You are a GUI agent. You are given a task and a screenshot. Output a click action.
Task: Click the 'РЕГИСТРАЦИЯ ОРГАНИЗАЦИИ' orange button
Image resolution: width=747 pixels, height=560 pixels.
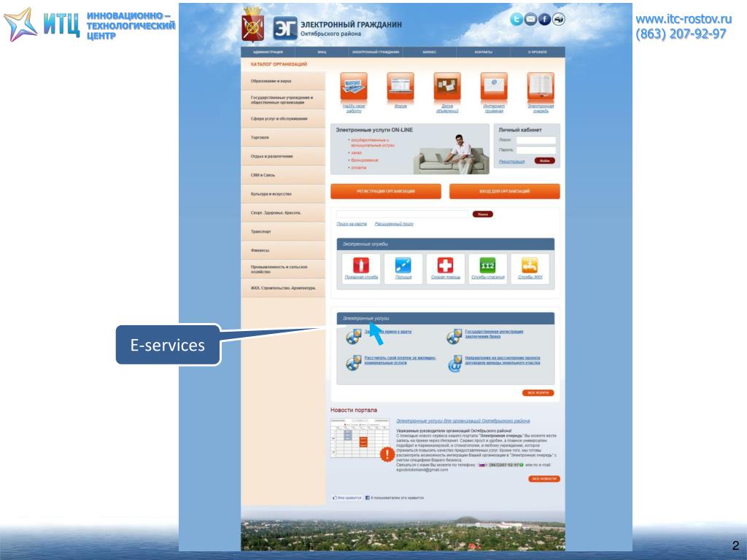point(386,191)
